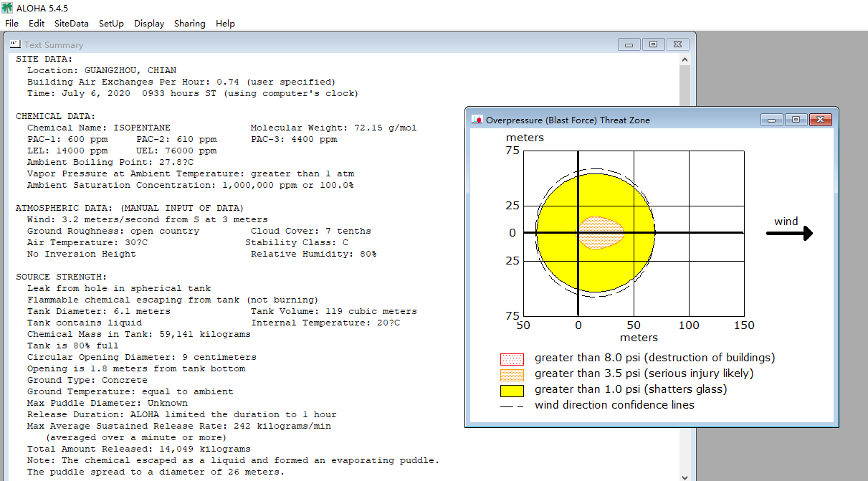Click the Building Air Exchanges Per Hour line
Screen dimensions: 868x481
pos(181,82)
